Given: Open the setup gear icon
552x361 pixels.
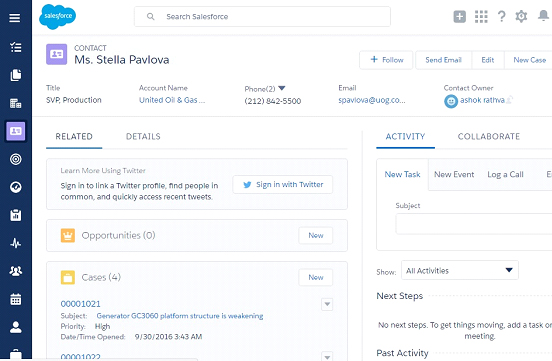Looking at the screenshot, I should click(521, 16).
